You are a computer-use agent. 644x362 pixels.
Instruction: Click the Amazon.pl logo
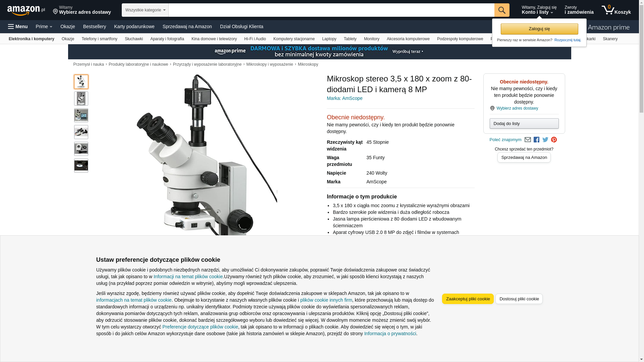[26, 10]
